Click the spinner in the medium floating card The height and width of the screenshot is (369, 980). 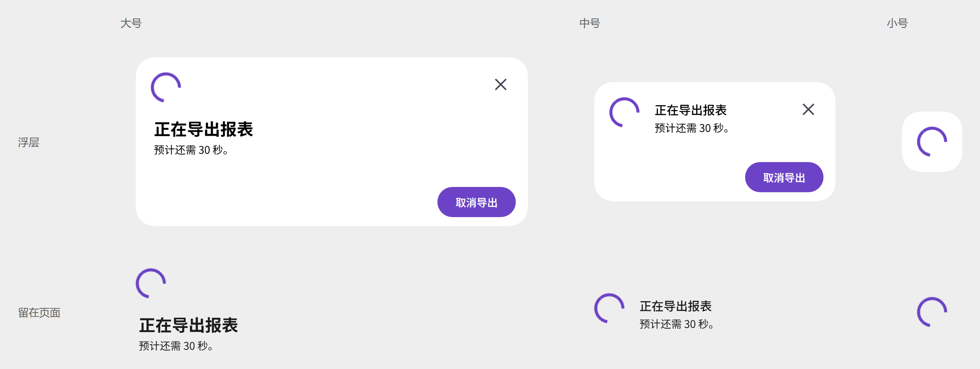624,113
